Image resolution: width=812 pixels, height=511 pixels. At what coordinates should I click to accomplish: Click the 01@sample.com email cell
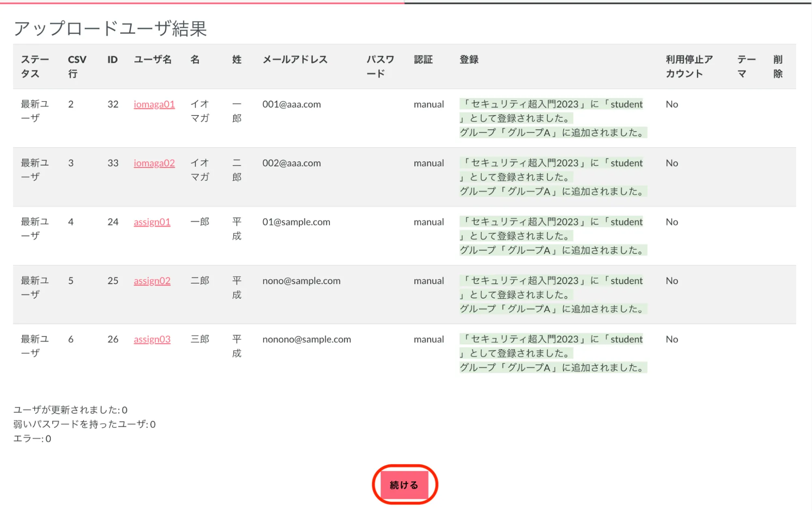(296, 222)
